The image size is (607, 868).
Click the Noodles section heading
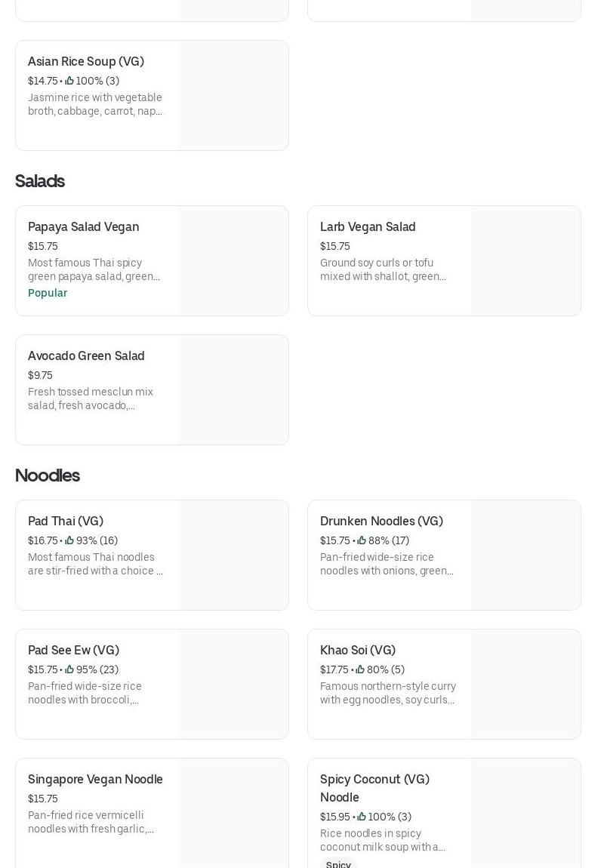click(48, 476)
